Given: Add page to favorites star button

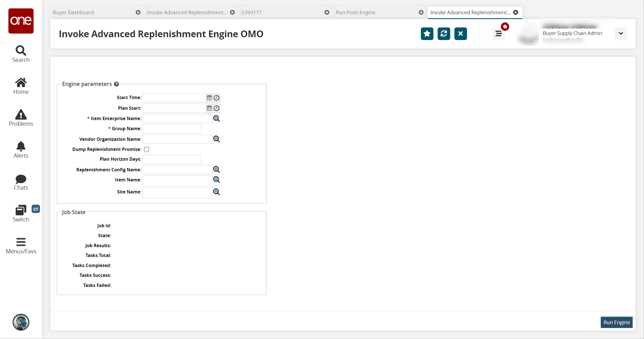Looking at the screenshot, I should click(x=427, y=34).
